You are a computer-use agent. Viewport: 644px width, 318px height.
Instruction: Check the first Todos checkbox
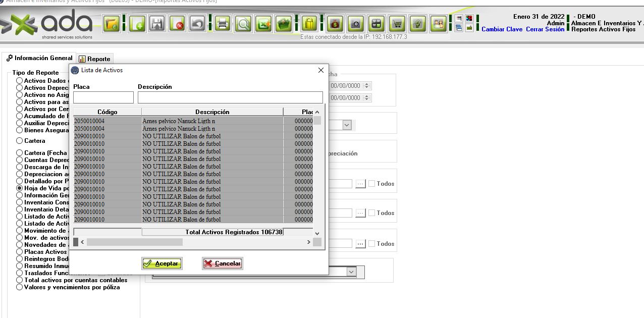click(371, 184)
